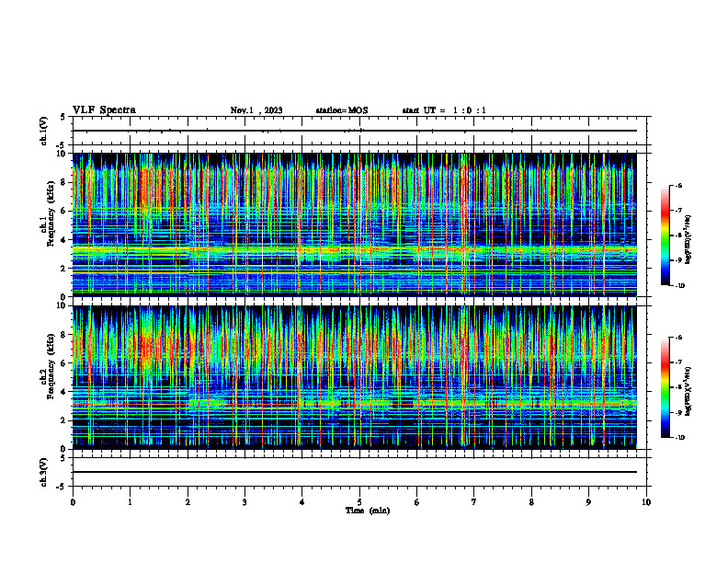Viewport: 728px width, 563px height.
Task: Click time axis tick label "8"
Action: click(531, 502)
